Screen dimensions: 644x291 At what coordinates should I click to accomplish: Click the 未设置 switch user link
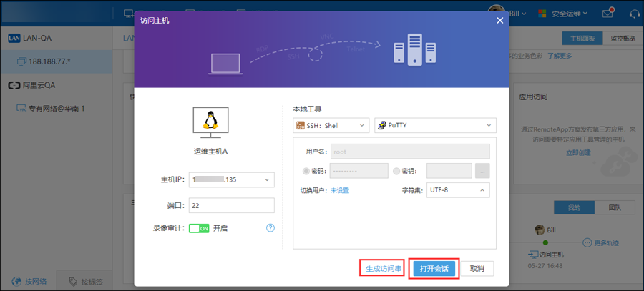click(340, 190)
